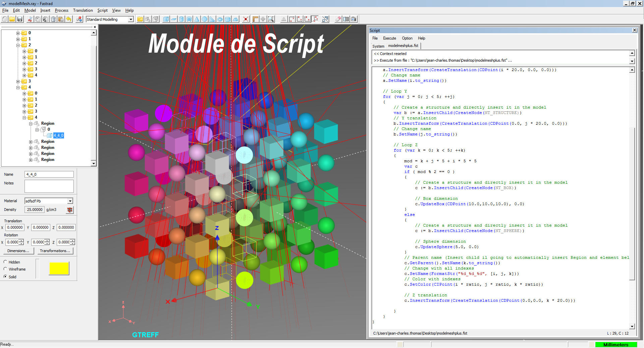Collapse top-level folder 2 in tree
Screen dimensions: 644x348
tap(18, 45)
